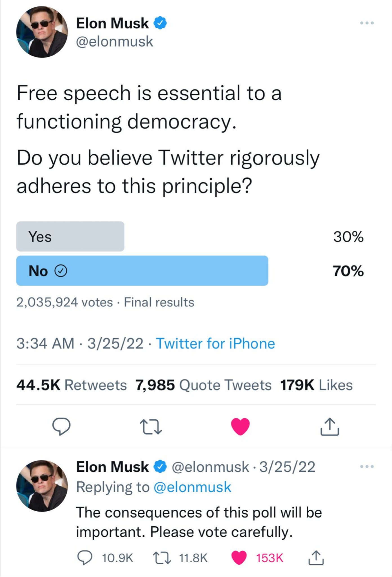The width and height of the screenshot is (392, 577).
Task: Toggle like on the reply with 153K likes
Action: click(x=239, y=558)
